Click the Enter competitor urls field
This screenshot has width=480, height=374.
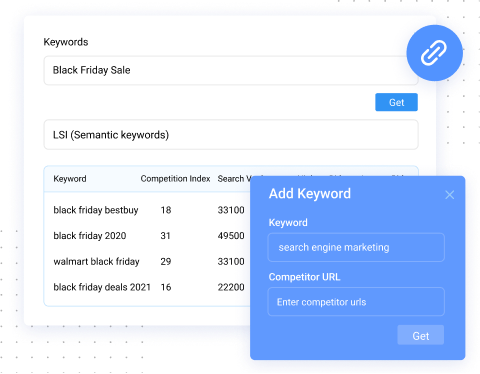tap(356, 302)
